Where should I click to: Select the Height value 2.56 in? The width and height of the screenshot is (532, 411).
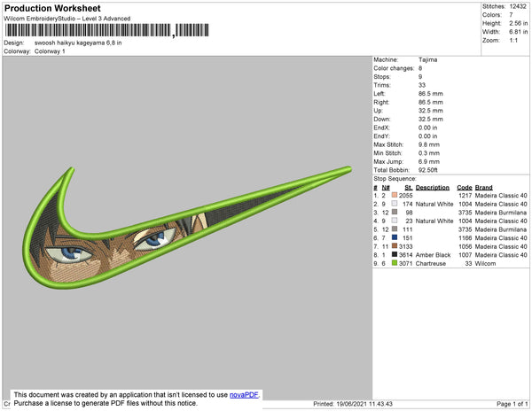(519, 23)
